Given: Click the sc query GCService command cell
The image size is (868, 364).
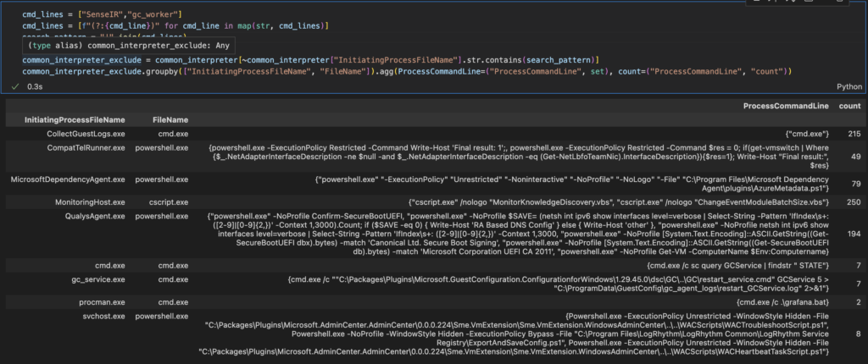Looking at the screenshot, I should point(737,266).
